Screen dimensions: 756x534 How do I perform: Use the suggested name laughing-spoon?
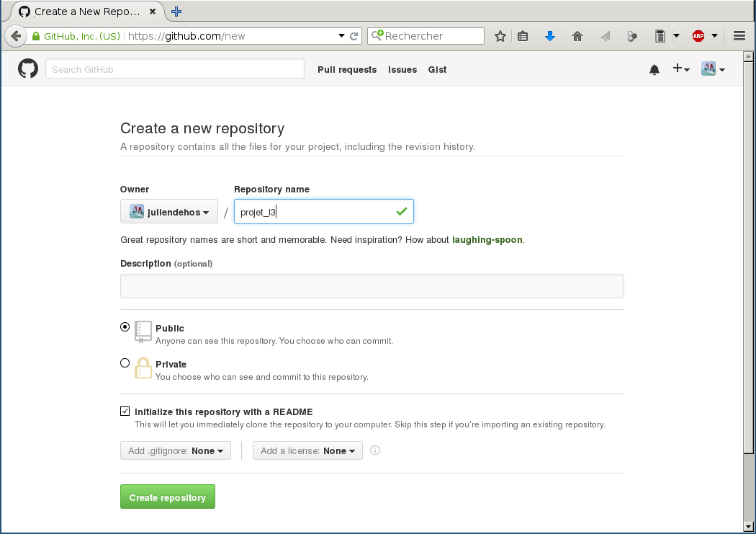487,240
